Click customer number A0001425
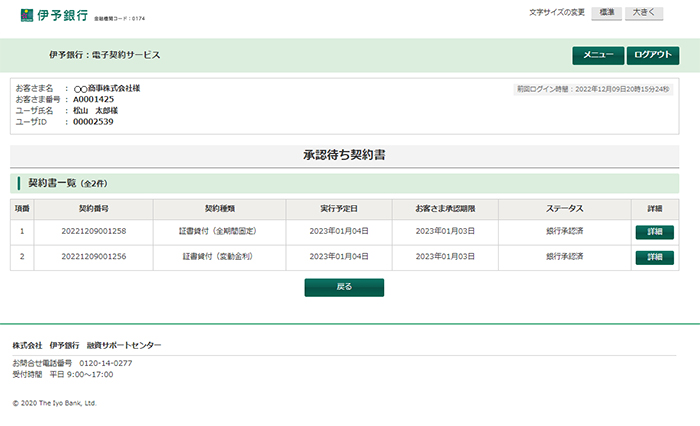 [x=93, y=100]
